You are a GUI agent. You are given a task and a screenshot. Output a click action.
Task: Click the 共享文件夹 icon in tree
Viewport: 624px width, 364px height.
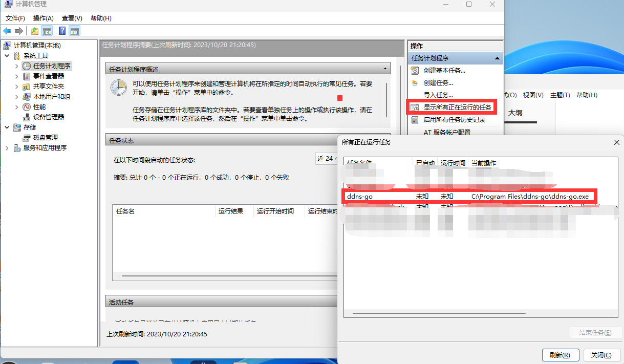tap(27, 87)
